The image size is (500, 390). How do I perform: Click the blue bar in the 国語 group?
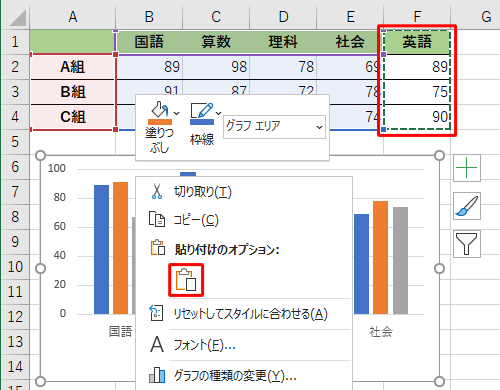tap(101, 249)
